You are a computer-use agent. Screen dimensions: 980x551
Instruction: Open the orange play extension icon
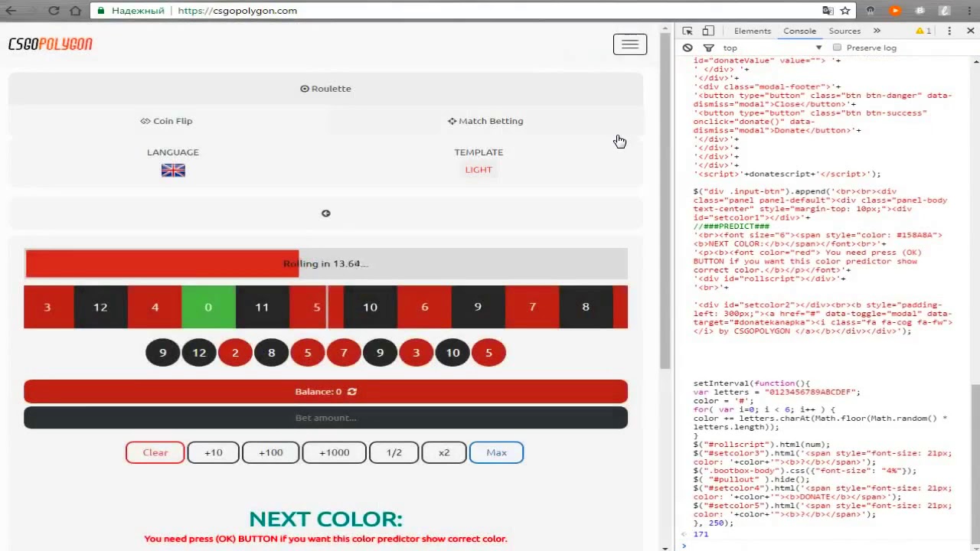click(895, 11)
